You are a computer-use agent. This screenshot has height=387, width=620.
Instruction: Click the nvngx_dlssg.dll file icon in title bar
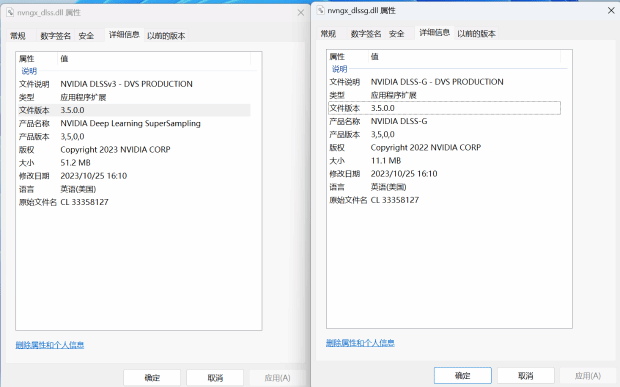point(320,10)
